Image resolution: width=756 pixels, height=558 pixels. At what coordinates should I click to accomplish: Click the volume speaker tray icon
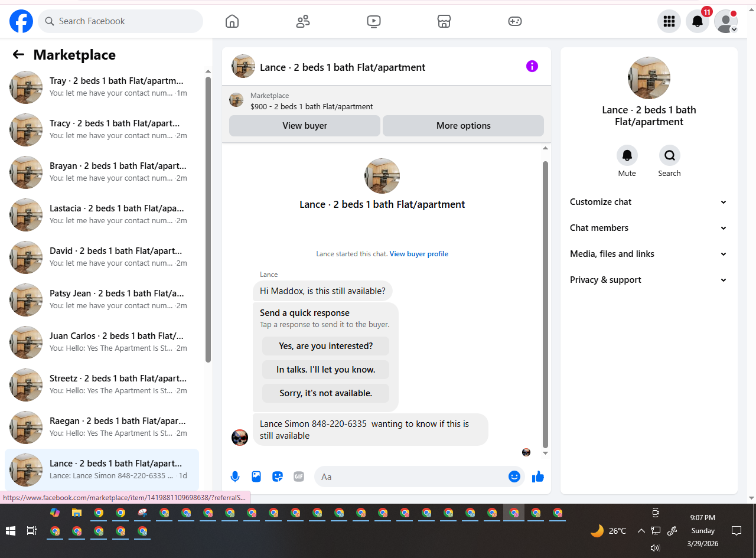point(655,547)
